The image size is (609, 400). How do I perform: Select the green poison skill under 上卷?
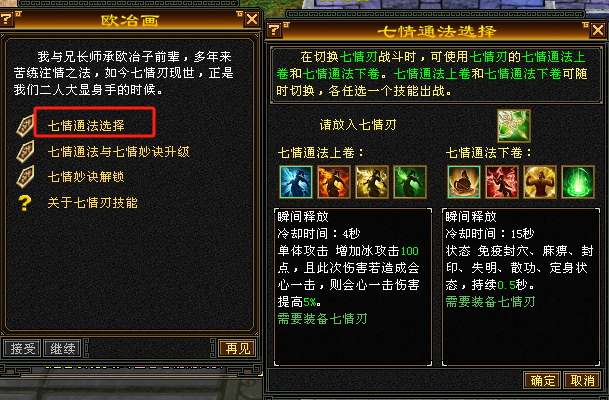(x=410, y=182)
